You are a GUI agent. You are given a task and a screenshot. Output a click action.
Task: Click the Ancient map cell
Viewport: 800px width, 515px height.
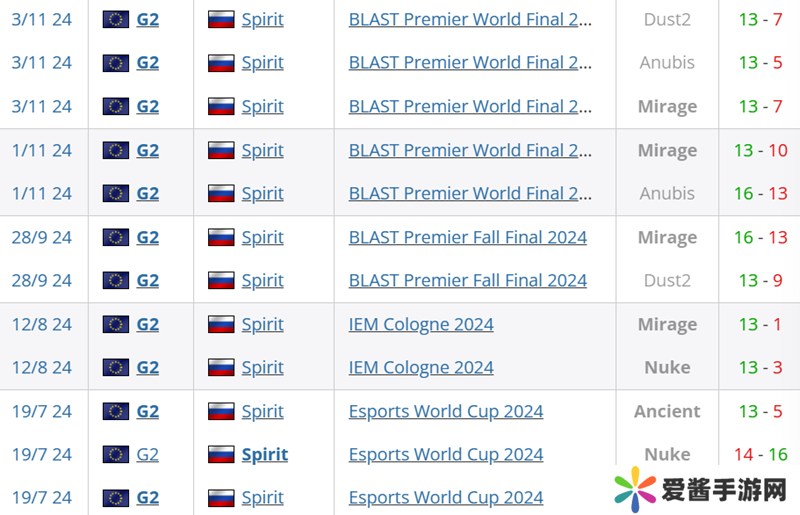click(x=667, y=411)
